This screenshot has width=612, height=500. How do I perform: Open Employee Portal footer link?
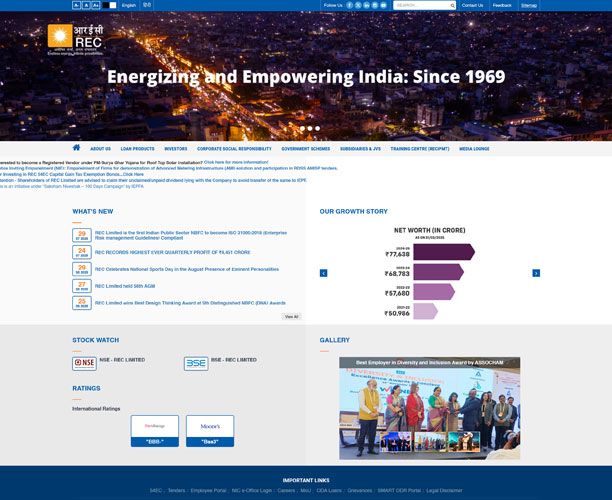coord(208,491)
